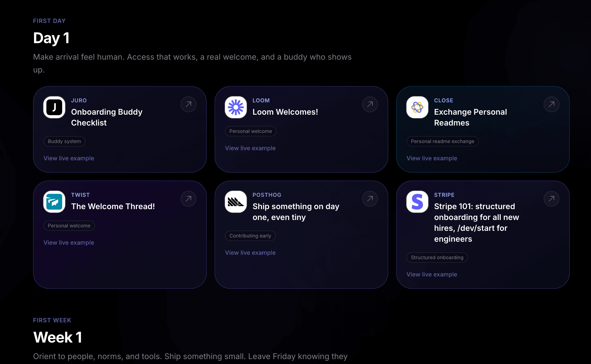Open Loom card's external arrow icon
Image resolution: width=591 pixels, height=364 pixels.
click(370, 104)
